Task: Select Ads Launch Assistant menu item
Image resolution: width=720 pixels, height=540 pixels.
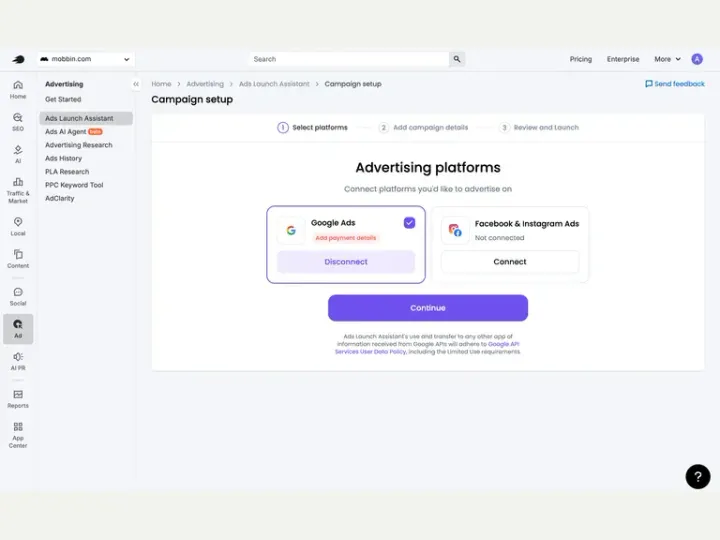Action: (86, 118)
